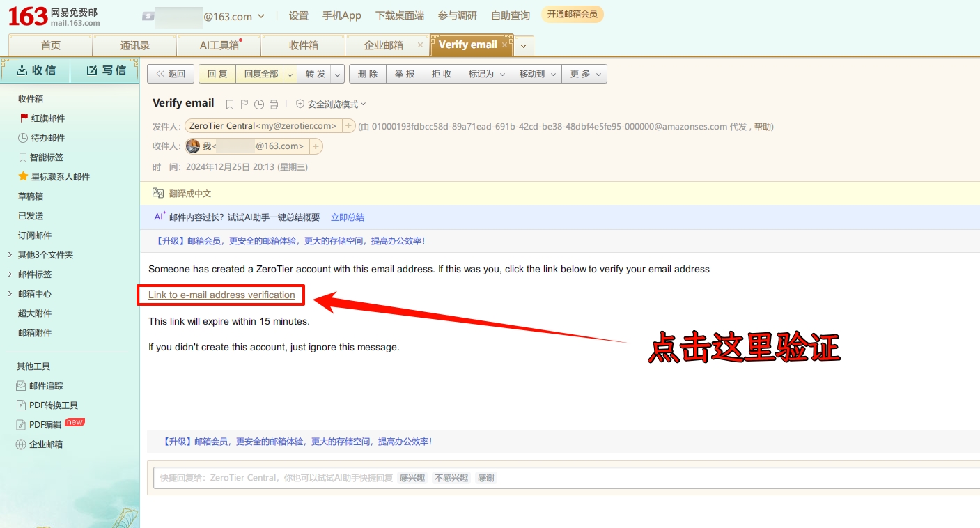The image size is (980, 528).
Task: Click the 回复全部 button
Action: (x=260, y=74)
